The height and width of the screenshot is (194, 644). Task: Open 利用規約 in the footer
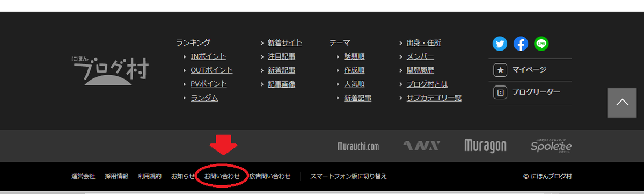[x=150, y=176]
